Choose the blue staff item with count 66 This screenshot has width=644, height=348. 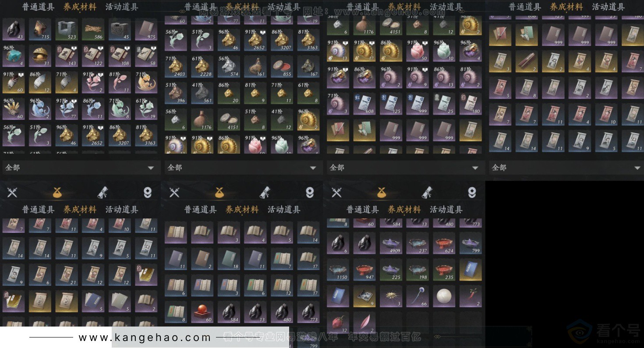[417, 296]
